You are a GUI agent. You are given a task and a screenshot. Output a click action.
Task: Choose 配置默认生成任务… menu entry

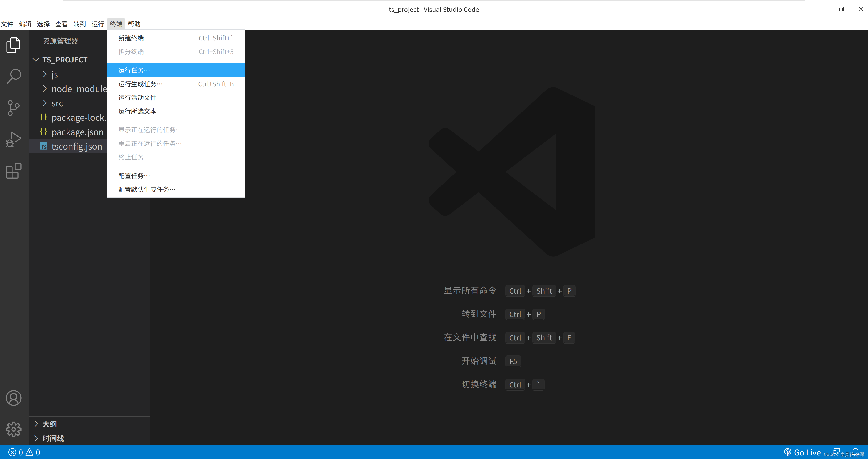(x=176, y=189)
